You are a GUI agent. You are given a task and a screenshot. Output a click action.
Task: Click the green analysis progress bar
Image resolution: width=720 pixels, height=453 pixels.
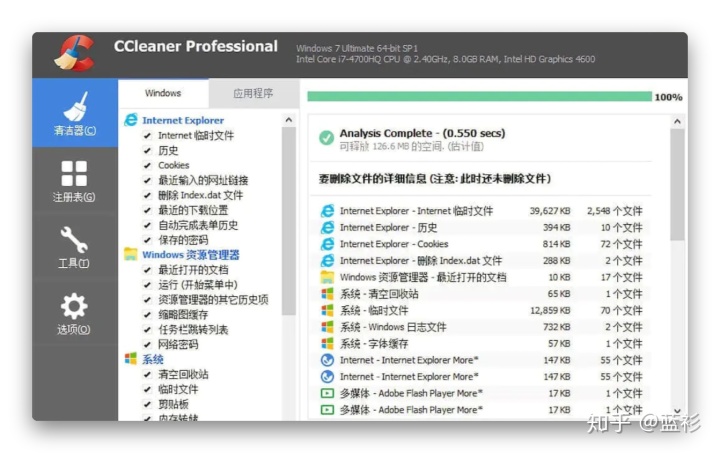point(479,96)
